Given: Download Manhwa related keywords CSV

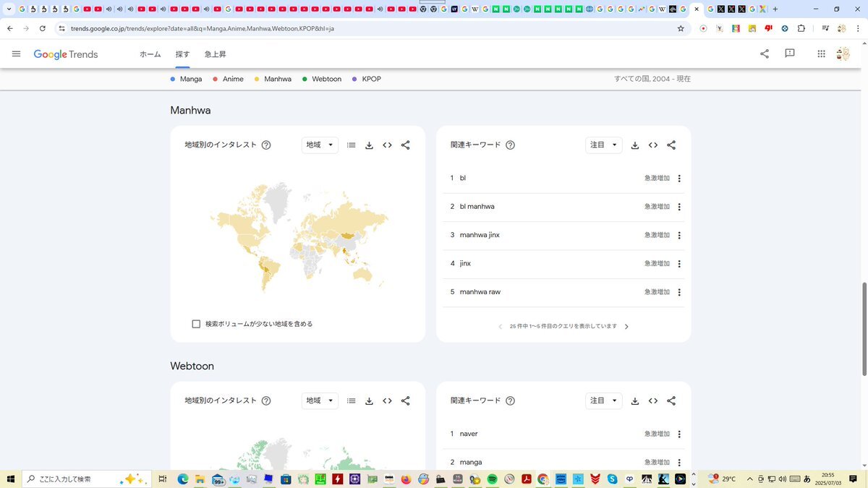Looking at the screenshot, I should 635,145.
